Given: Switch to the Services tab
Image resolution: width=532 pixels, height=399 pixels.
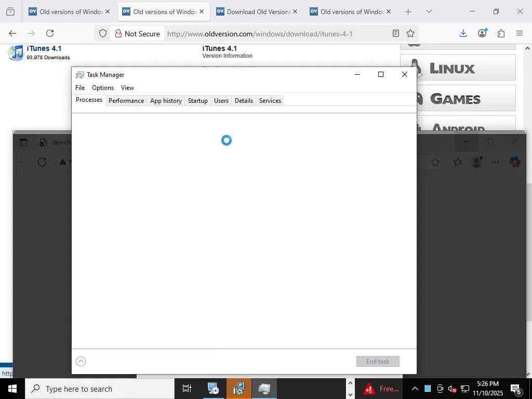Looking at the screenshot, I should coord(270,101).
